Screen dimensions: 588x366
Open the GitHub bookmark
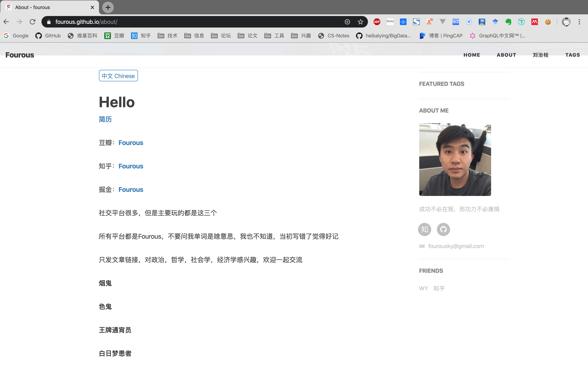[48, 36]
